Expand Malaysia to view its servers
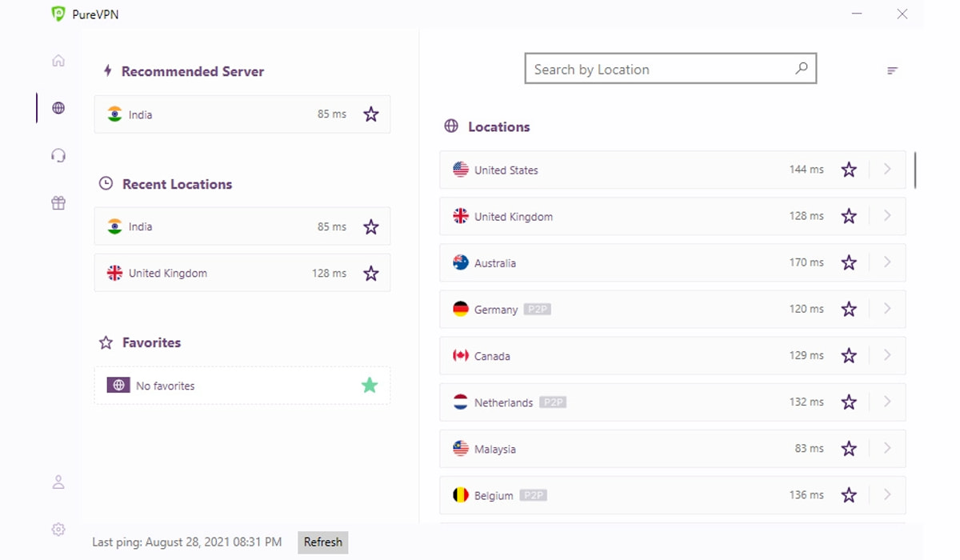Image resolution: width=960 pixels, height=560 pixels. coord(887,448)
